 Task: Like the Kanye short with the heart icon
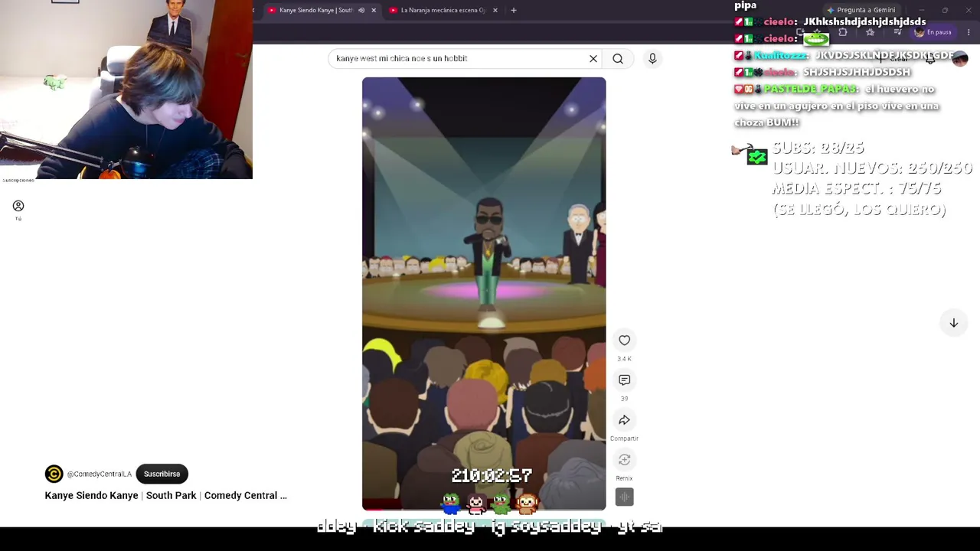point(624,341)
